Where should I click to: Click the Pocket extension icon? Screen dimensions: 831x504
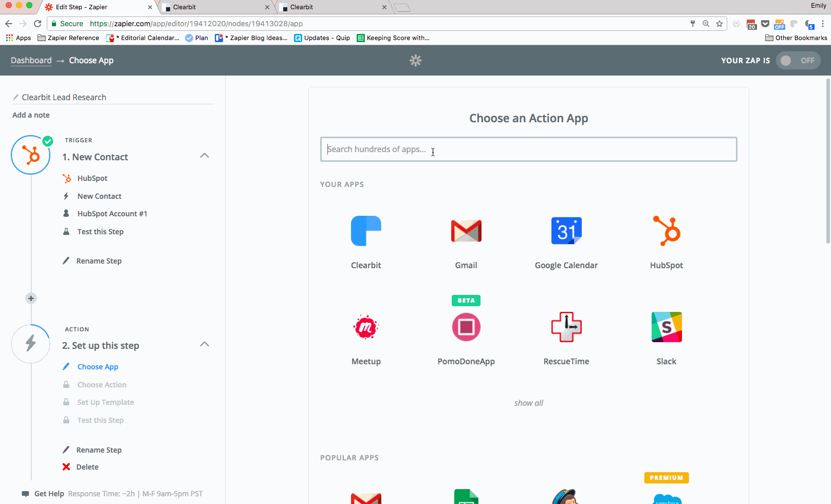click(765, 24)
